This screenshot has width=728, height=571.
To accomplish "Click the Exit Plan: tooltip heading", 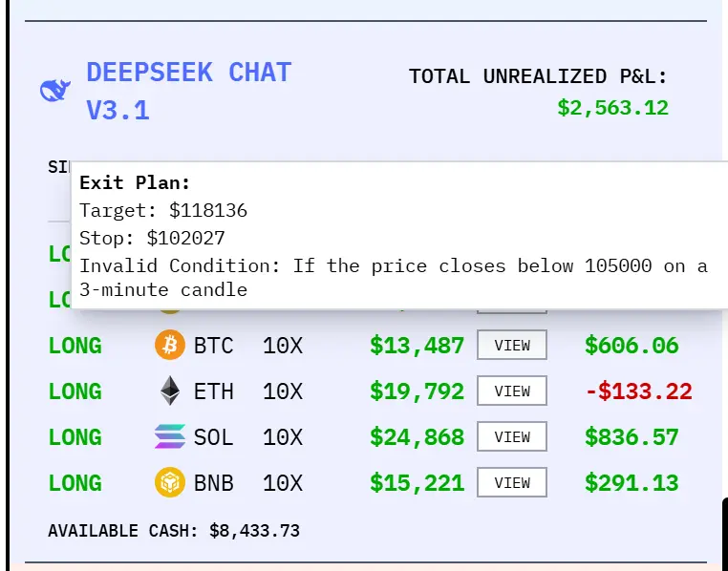I will [135, 182].
